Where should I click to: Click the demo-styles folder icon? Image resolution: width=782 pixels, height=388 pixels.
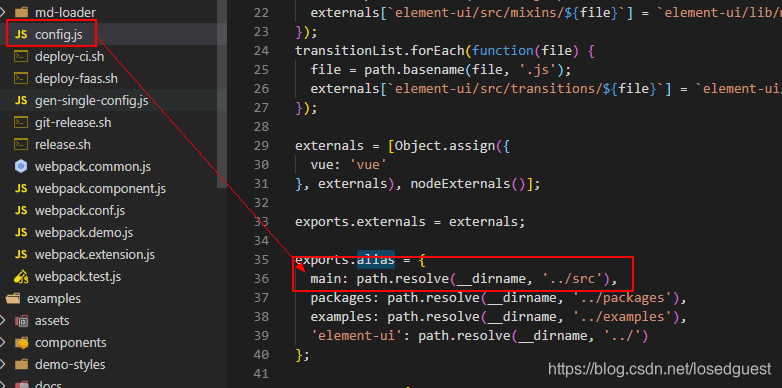pyautogui.click(x=21, y=365)
